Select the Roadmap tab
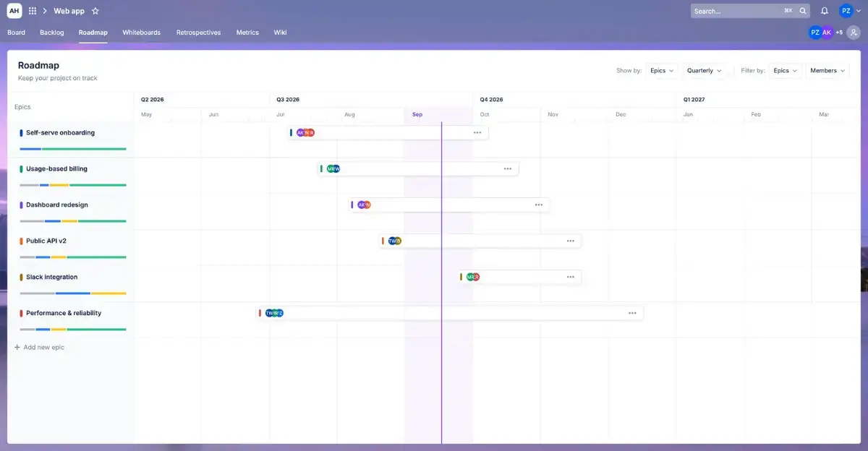Image resolution: width=868 pixels, height=451 pixels. (93, 33)
